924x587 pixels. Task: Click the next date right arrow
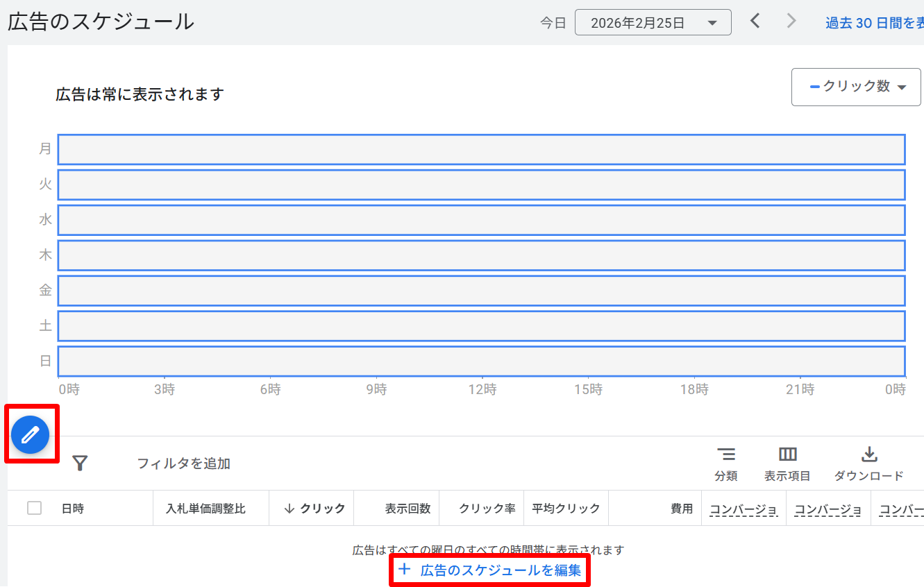coord(791,22)
